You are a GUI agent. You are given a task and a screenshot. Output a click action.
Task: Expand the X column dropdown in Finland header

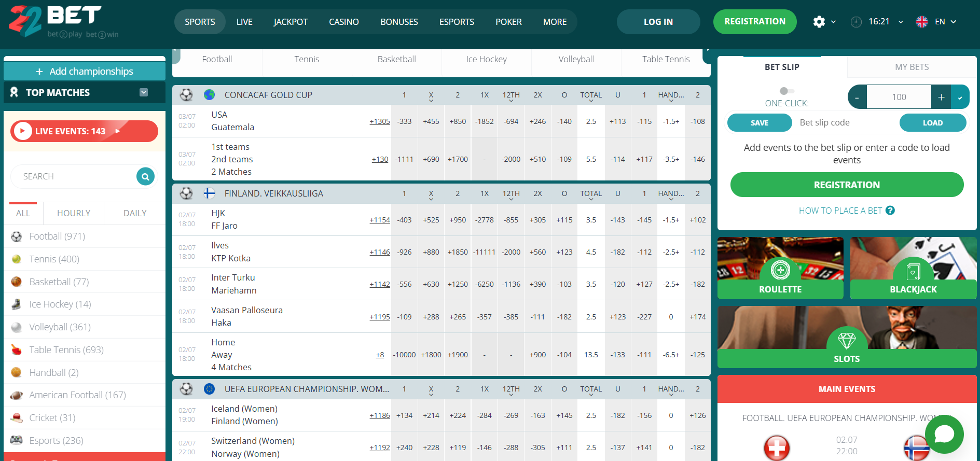431,199
